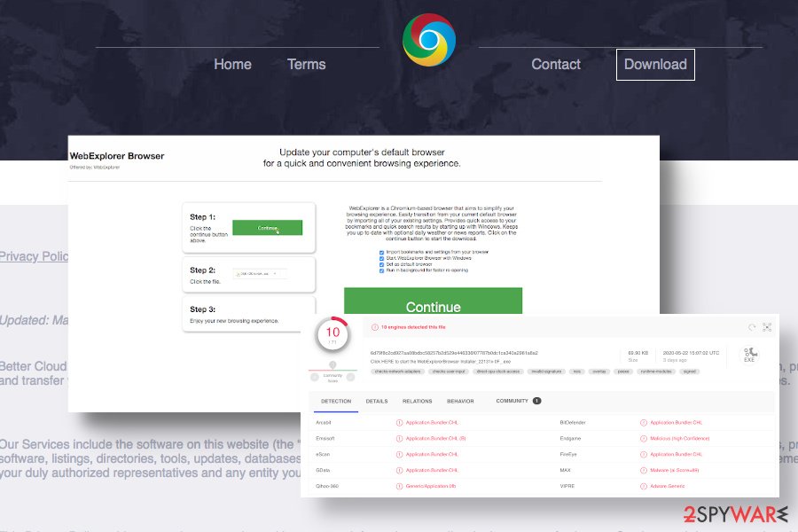Click the Qihoo-360 warning icon
The height and width of the screenshot is (532, 798).
click(400, 486)
